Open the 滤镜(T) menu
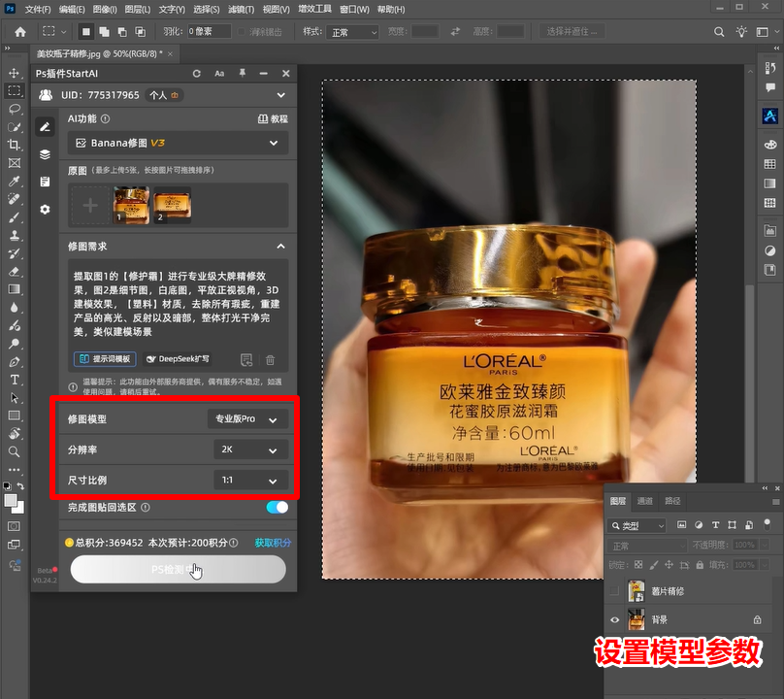Screen dimensions: 784x699 point(241,9)
